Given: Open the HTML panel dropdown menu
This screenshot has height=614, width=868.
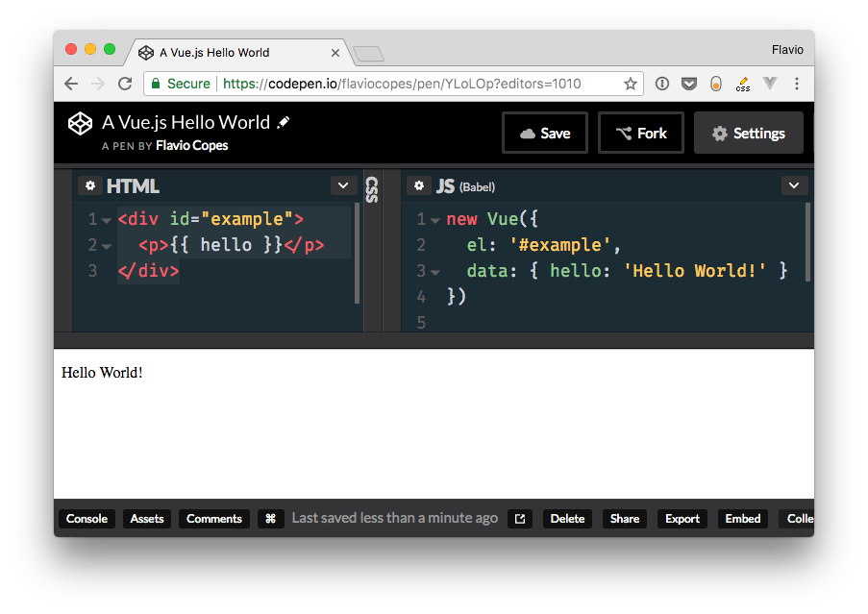Looking at the screenshot, I should (x=341, y=184).
